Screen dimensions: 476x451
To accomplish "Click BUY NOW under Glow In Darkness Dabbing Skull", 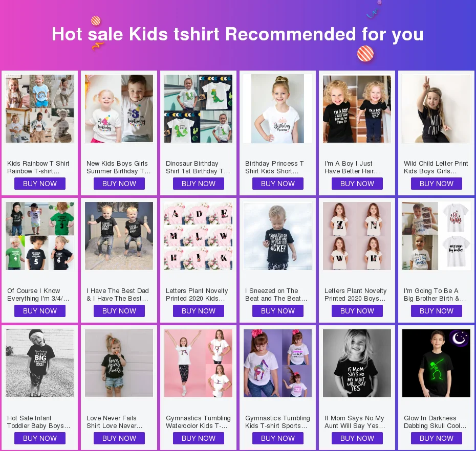I will [436, 438].
